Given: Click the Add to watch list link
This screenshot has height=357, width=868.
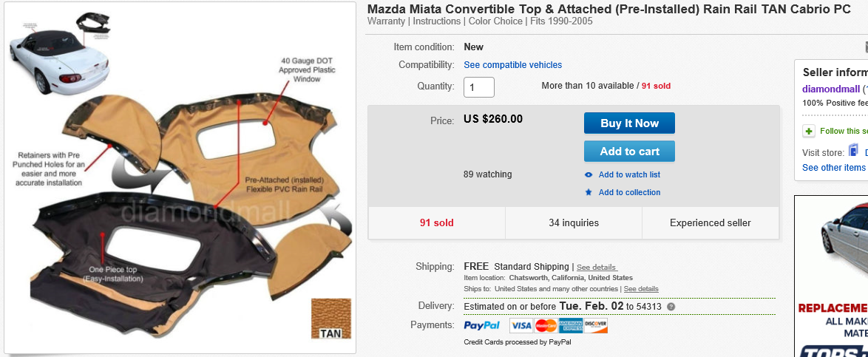Looking at the screenshot, I should [629, 175].
